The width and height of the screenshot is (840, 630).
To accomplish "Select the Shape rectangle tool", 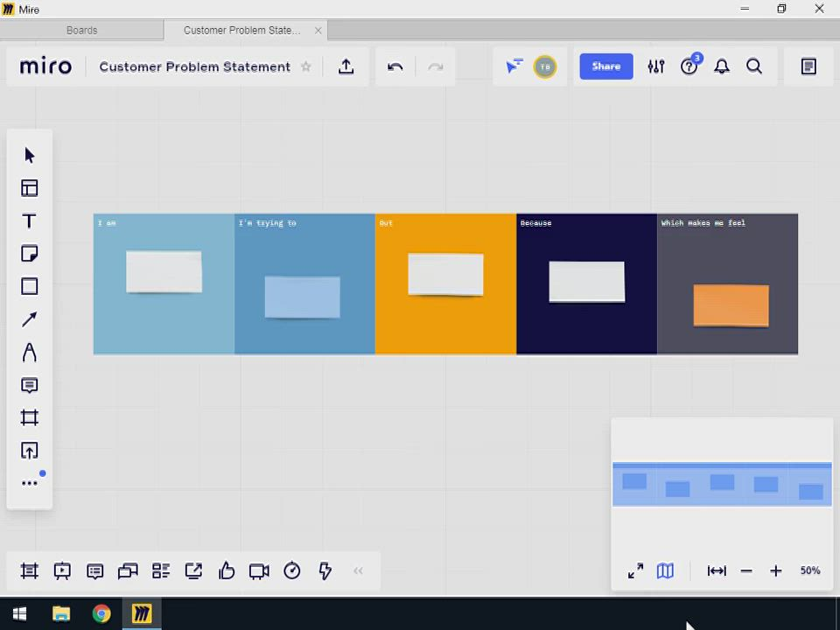I will point(30,286).
